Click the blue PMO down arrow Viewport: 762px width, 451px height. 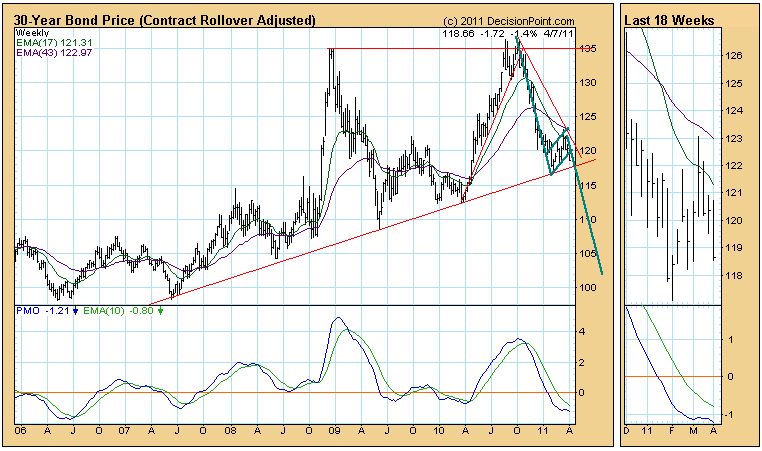pyautogui.click(x=77, y=311)
